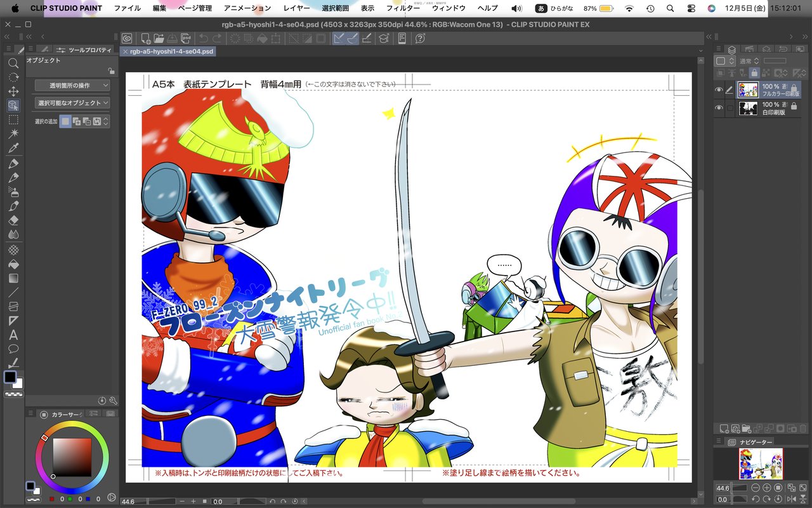The image size is (812, 508).
Task: Open the レイヤー menu
Action: (x=297, y=8)
